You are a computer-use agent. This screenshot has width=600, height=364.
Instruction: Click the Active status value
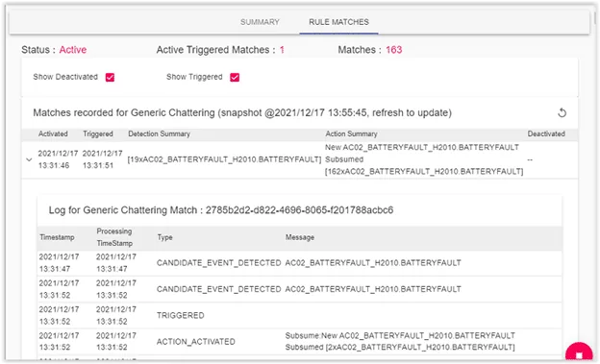click(73, 50)
